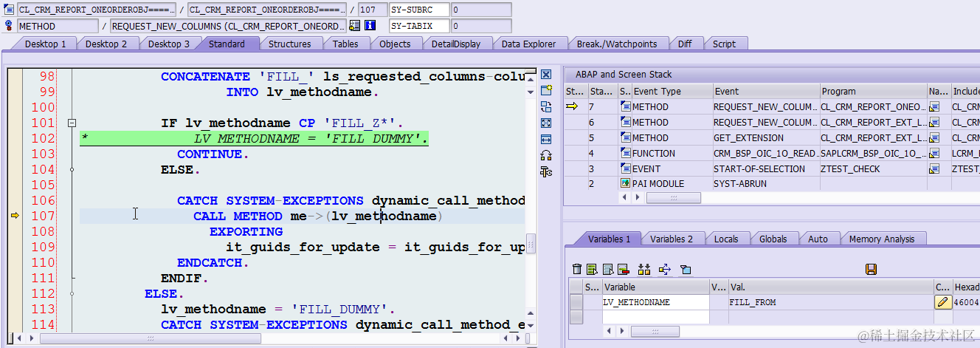Switch to the Auto tab
This screenshot has height=348, width=980.
(818, 239)
